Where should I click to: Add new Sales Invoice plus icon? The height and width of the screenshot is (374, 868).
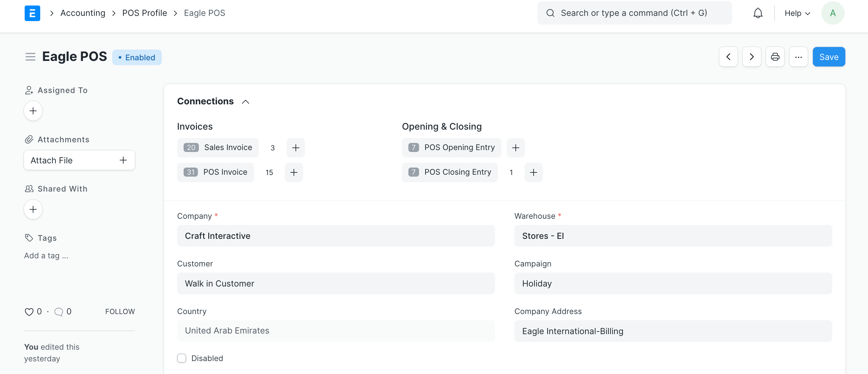295,148
